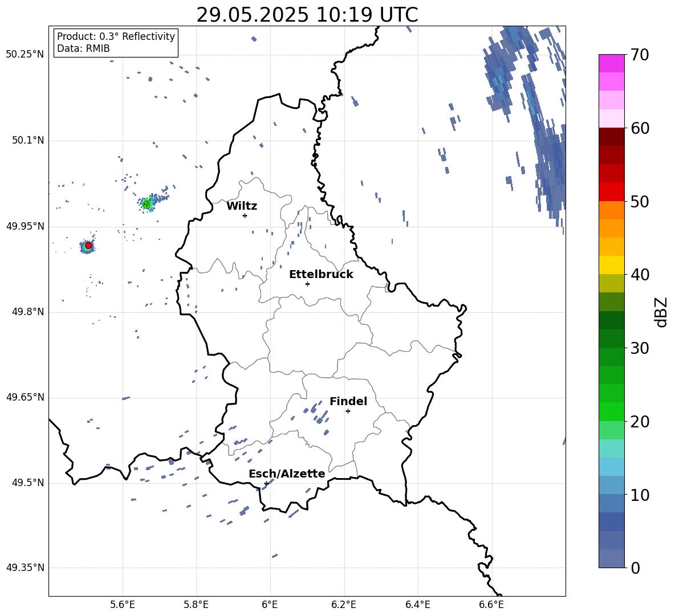Click the colorbar tick label 50
Image resolution: width=675 pixels, height=616 pixels.
(x=640, y=201)
